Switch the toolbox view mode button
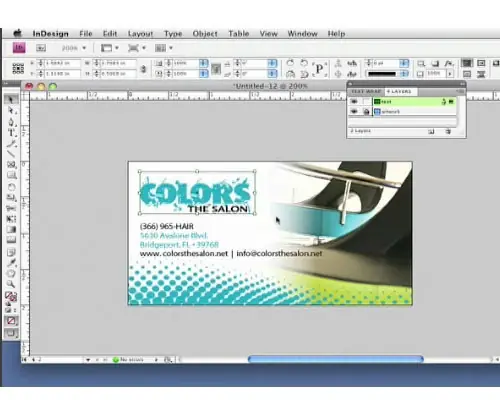 coord(11,333)
